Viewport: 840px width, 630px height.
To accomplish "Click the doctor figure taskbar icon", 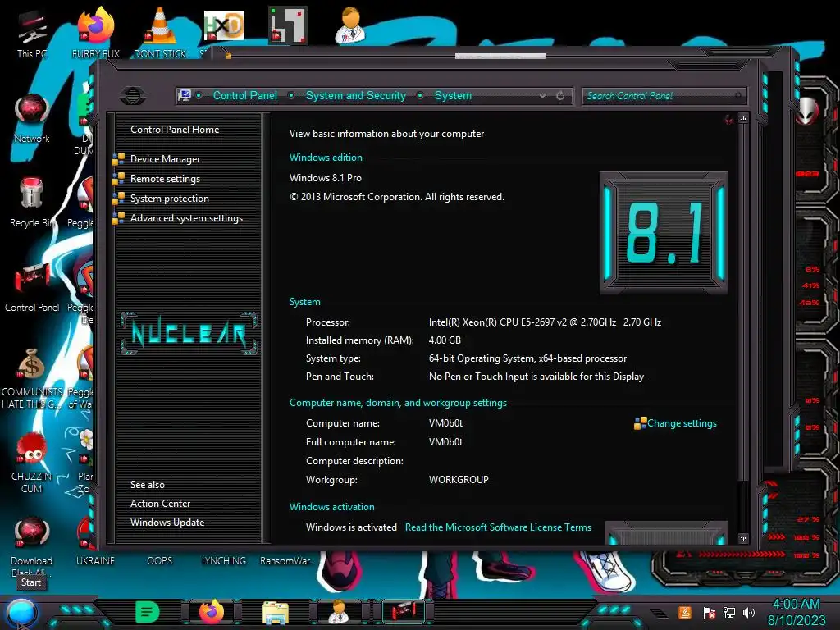I will tap(339, 612).
